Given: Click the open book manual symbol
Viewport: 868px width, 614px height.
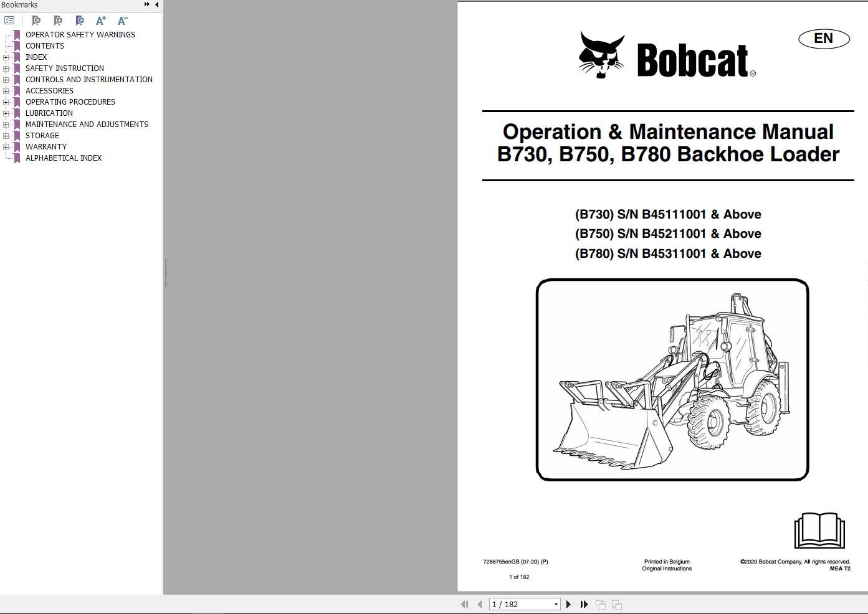Looking at the screenshot, I should 819,531.
